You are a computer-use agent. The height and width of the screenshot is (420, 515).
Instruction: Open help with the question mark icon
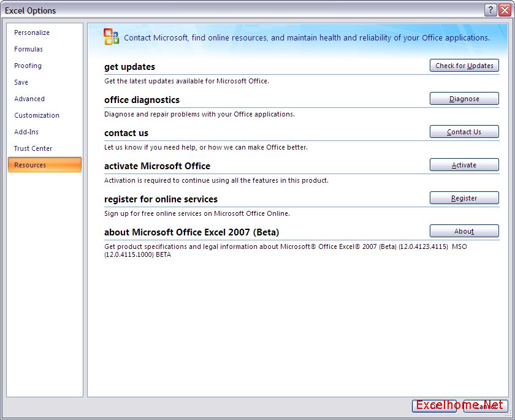[x=490, y=10]
